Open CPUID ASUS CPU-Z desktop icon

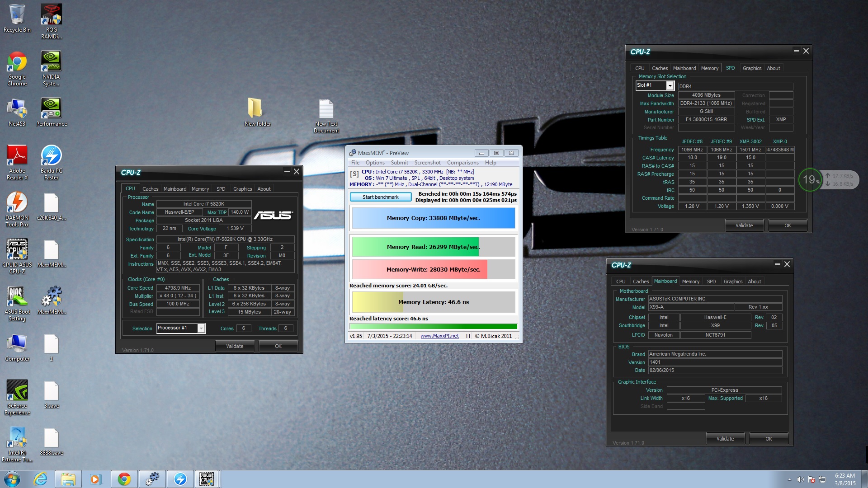17,256
